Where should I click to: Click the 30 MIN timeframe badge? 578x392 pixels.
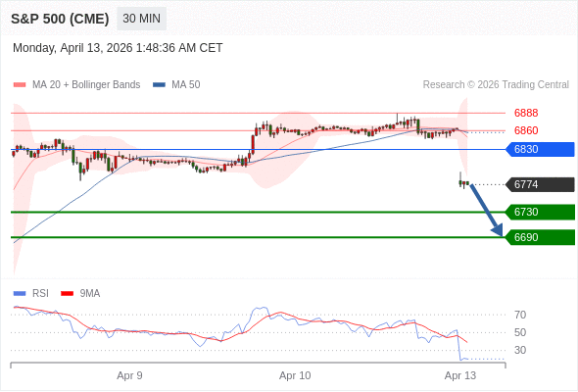coord(141,19)
